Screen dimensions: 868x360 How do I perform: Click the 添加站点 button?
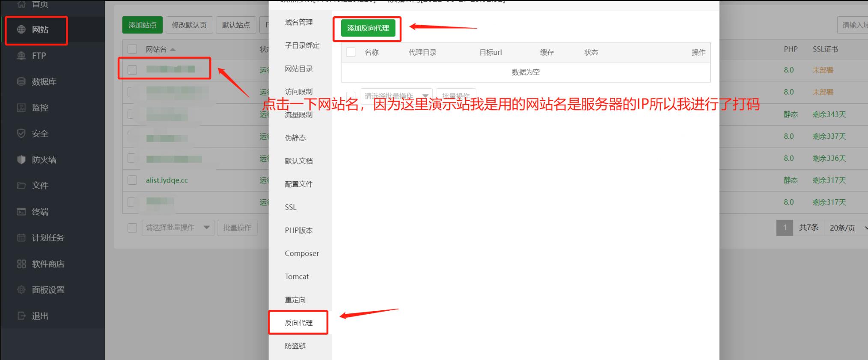(142, 25)
